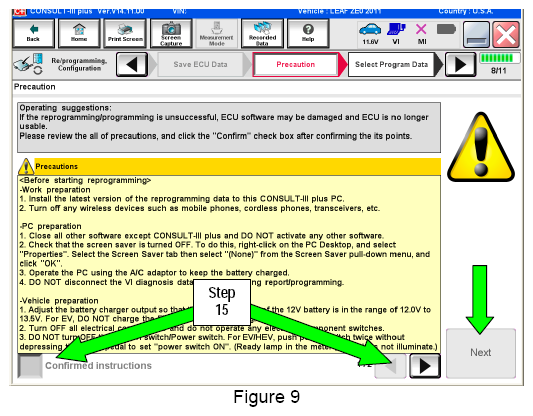533x416 pixels.
Task: Click the 'Operating suggestions:' text
Action: [65, 108]
